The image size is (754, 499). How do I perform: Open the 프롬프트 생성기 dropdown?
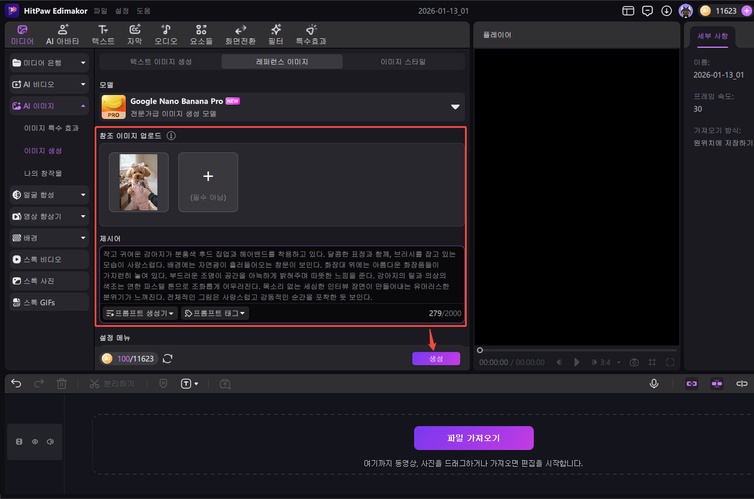(140, 313)
